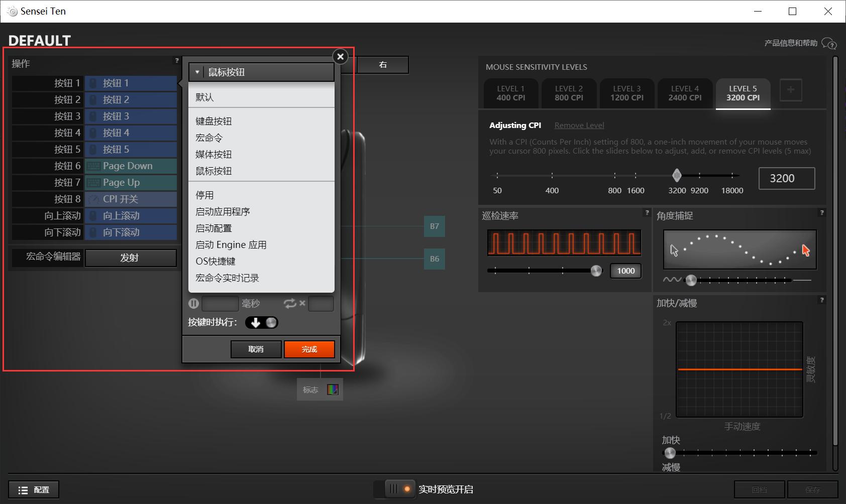Click the 配置 list icon at bottom left
This screenshot has height=504, width=846.
click(x=23, y=489)
